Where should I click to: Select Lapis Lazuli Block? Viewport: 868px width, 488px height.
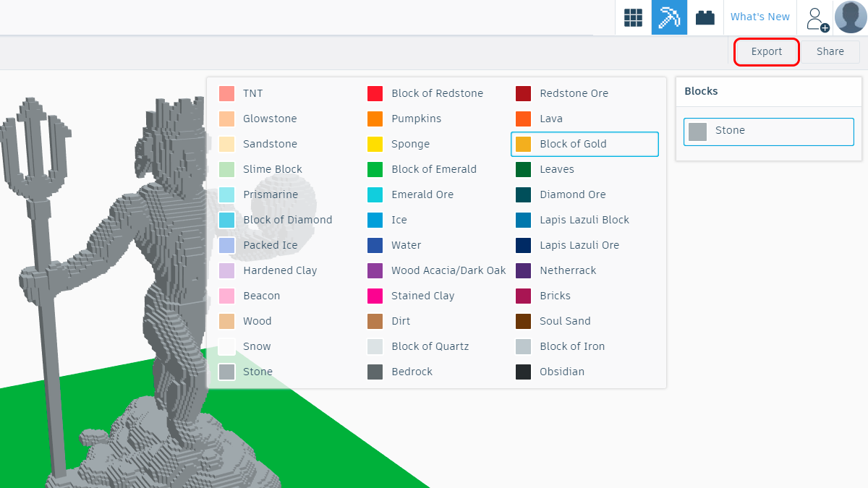click(584, 220)
